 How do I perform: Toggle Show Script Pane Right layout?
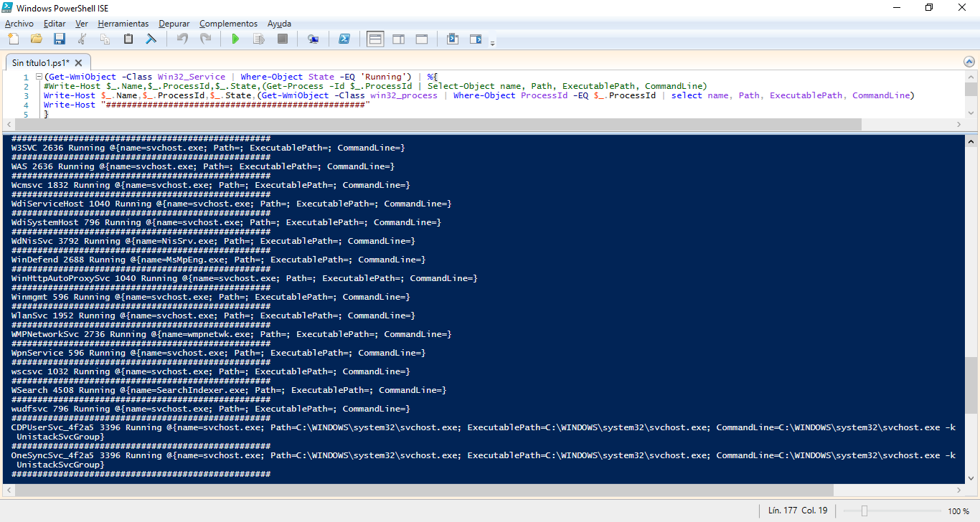tap(398, 39)
